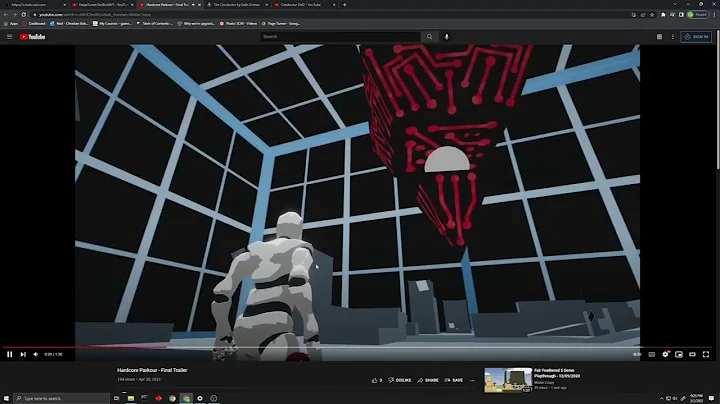
Task: Seek on the red video progress bar
Action: [84, 347]
